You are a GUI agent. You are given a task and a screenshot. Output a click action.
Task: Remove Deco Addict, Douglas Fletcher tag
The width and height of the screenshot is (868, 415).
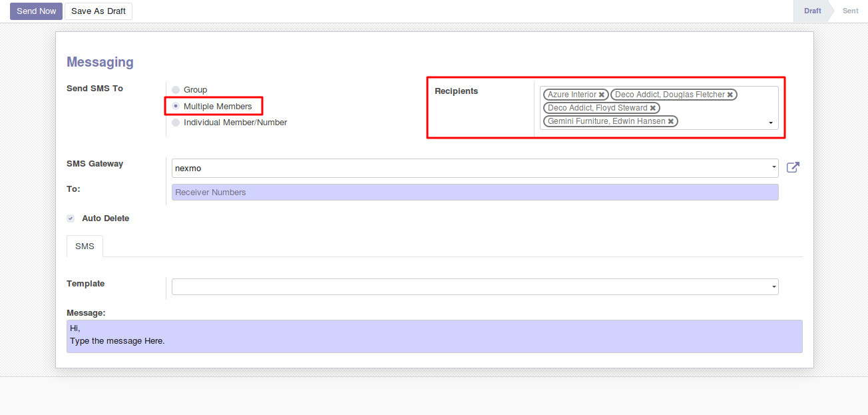point(730,95)
